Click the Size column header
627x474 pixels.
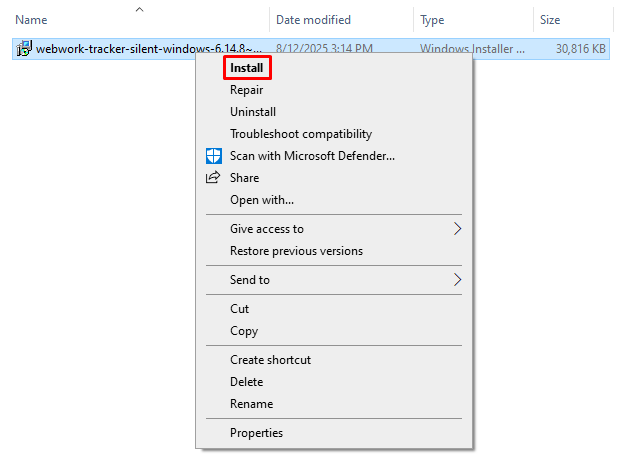point(550,20)
